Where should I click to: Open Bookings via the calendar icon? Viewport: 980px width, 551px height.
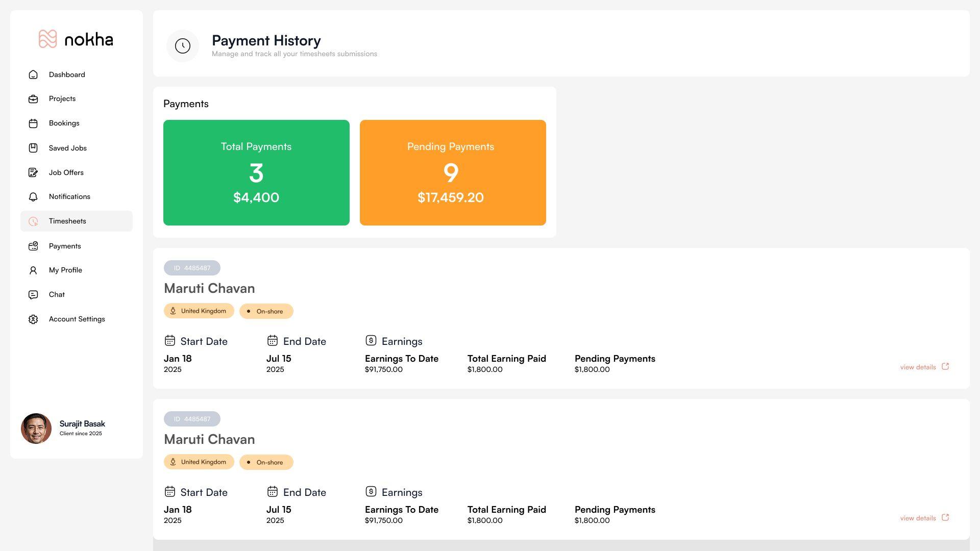(x=33, y=123)
